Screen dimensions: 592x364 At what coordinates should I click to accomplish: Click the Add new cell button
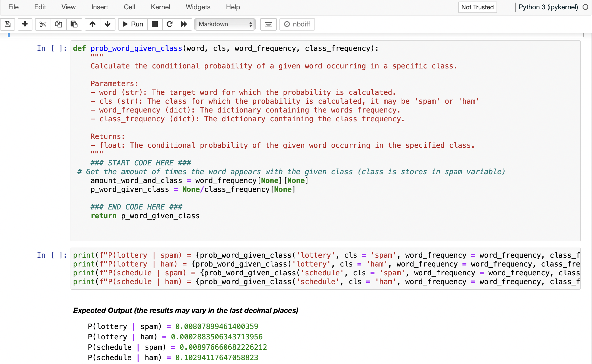tap(24, 24)
